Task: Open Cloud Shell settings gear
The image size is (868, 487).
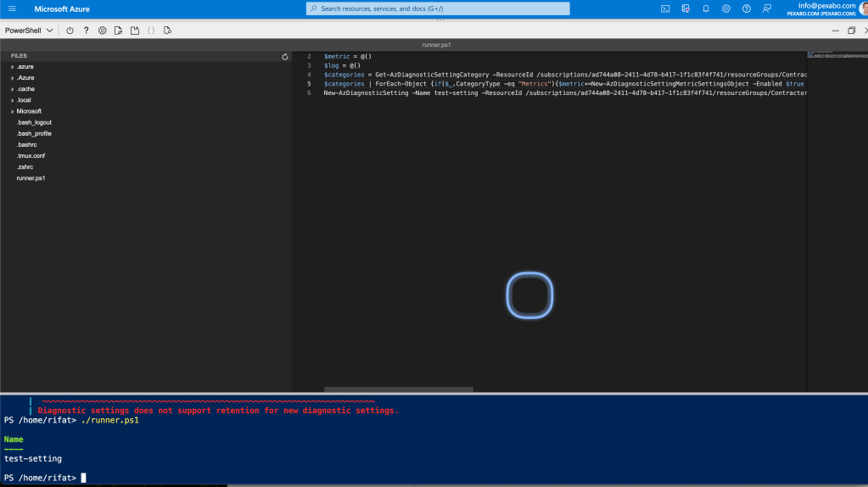Action: pyautogui.click(x=103, y=31)
